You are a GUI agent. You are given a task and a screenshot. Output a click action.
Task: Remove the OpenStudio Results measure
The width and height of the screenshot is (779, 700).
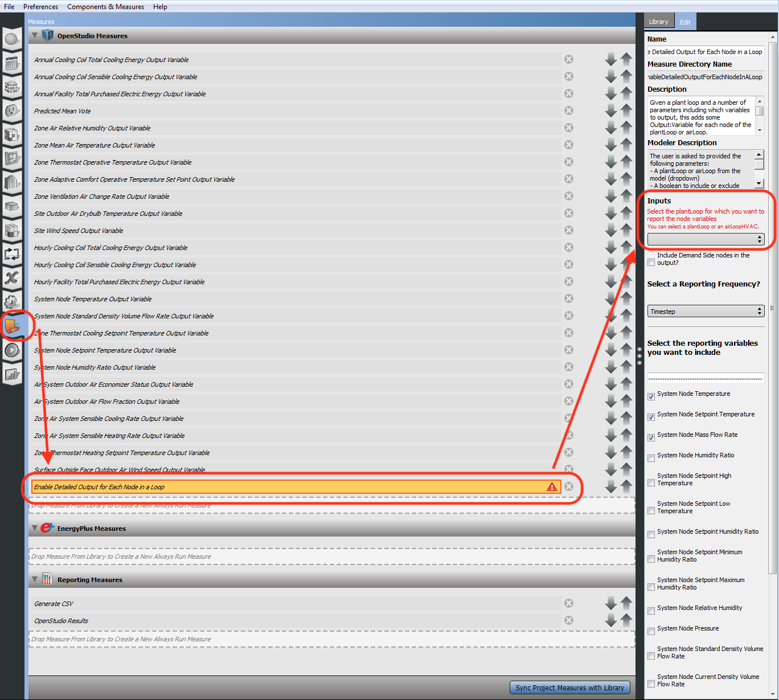click(569, 620)
